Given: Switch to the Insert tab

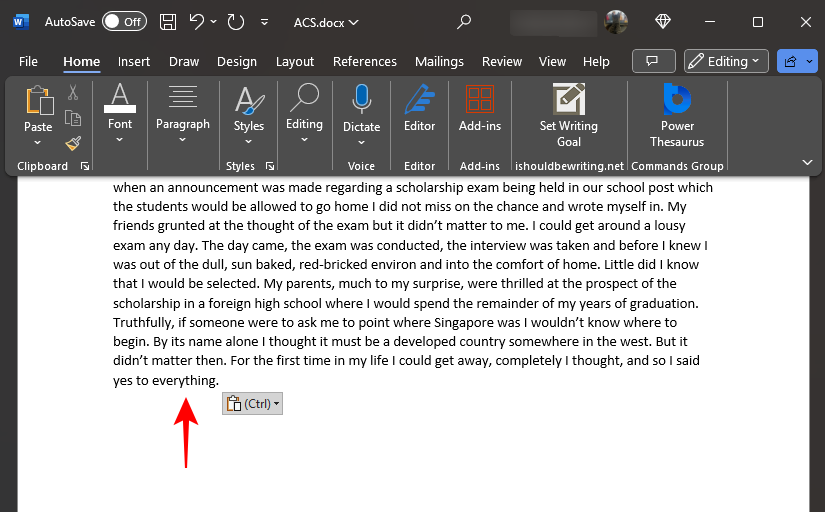Looking at the screenshot, I should point(134,61).
